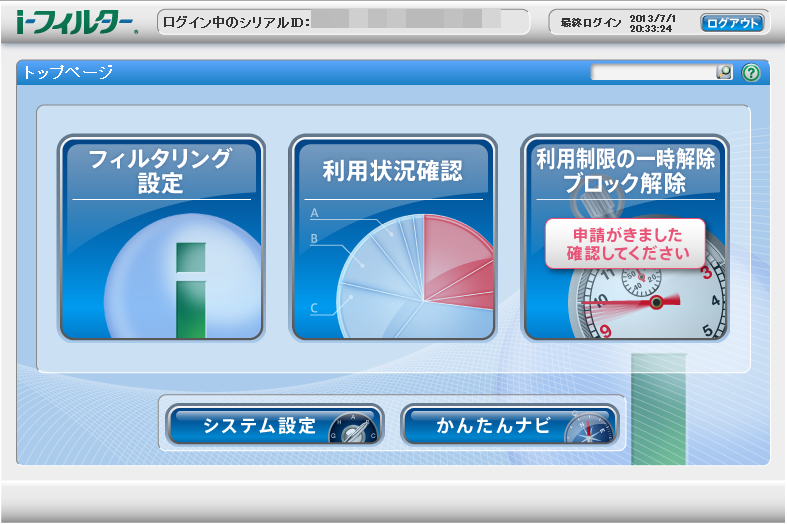Image resolution: width=787 pixels, height=524 pixels.
Task: Click the search magnifier icon
Action: click(724, 72)
